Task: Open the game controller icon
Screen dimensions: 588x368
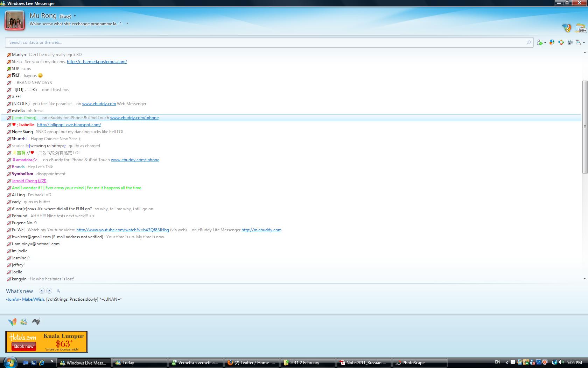Action: click(x=36, y=321)
